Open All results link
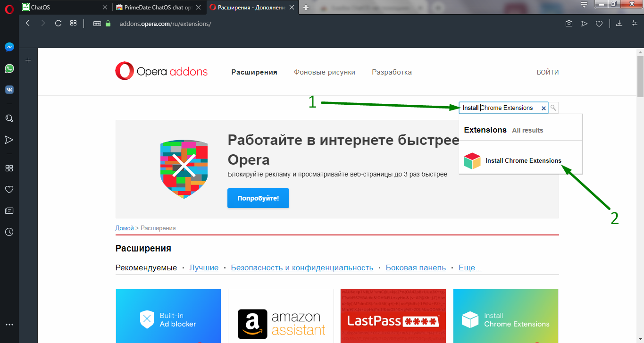644x343 pixels. pos(527,130)
